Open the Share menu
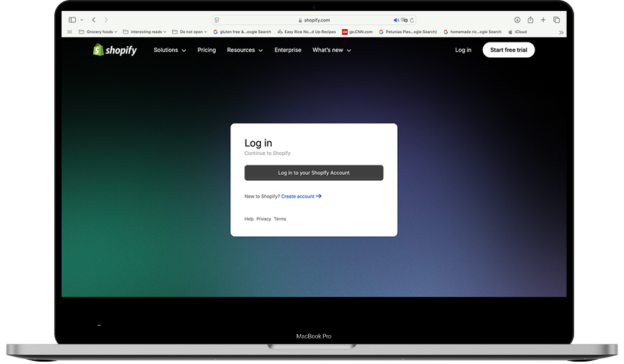 [x=531, y=20]
